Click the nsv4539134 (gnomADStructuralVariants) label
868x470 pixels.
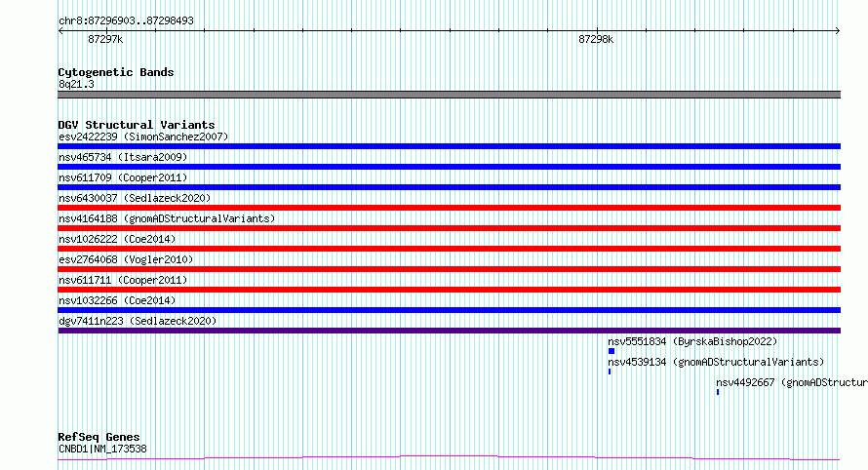tap(716, 362)
